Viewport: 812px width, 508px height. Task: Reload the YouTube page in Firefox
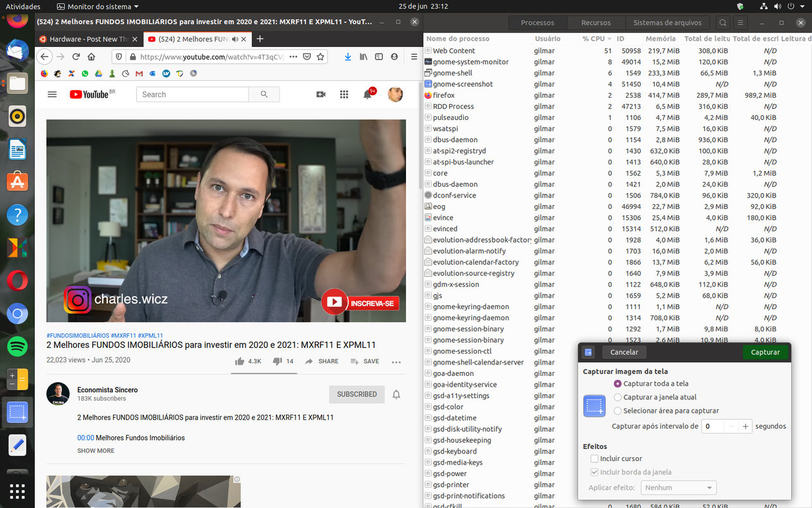coord(76,57)
